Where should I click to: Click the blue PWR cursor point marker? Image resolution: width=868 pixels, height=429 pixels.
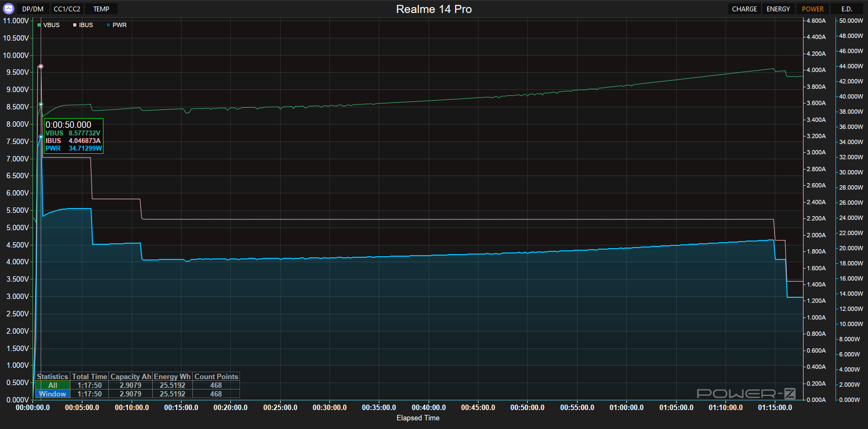(41, 137)
